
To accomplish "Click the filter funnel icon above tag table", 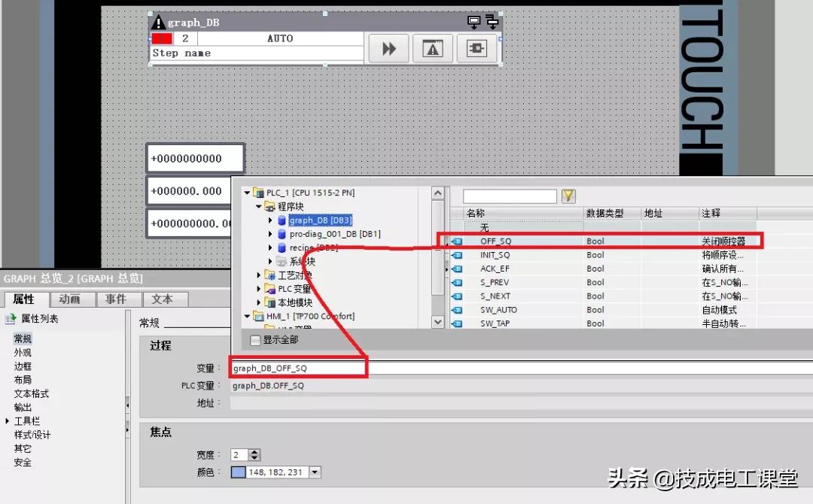I will (568, 196).
